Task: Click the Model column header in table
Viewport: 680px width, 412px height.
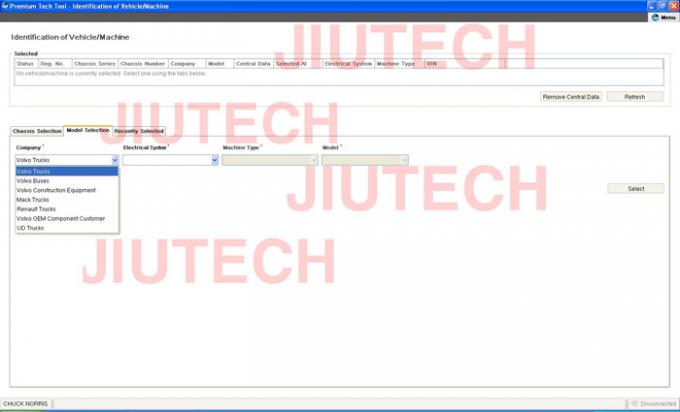Action: pyautogui.click(x=219, y=64)
